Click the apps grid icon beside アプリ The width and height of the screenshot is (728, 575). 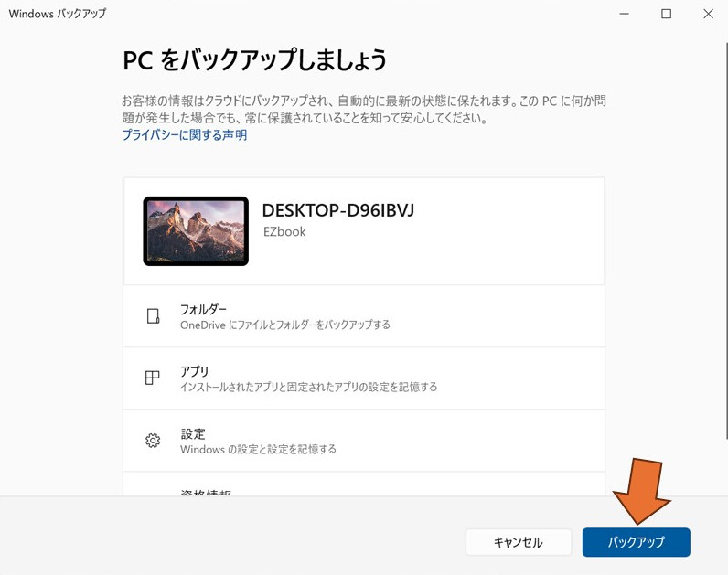click(x=153, y=378)
